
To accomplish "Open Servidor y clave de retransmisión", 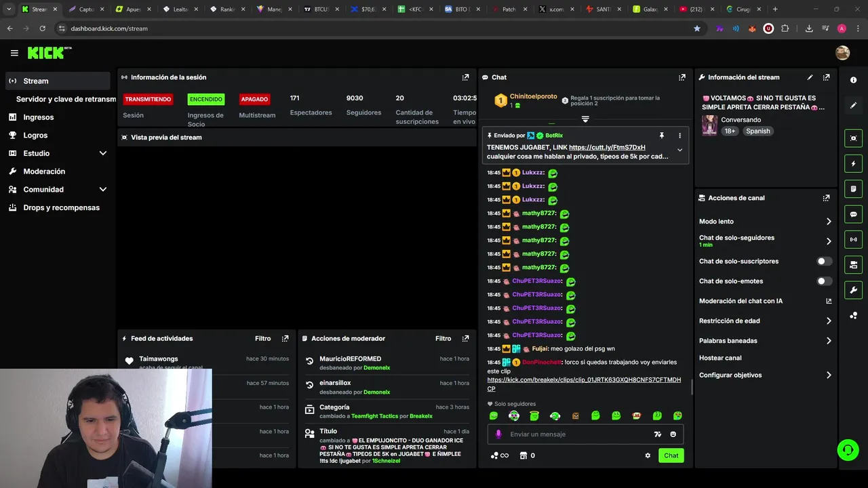I will 66,99.
